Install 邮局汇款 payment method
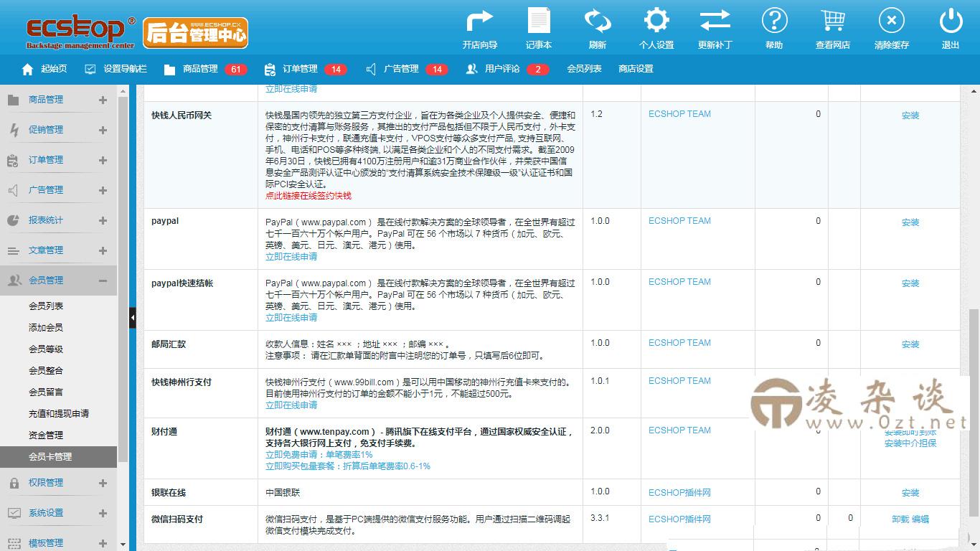 910,344
